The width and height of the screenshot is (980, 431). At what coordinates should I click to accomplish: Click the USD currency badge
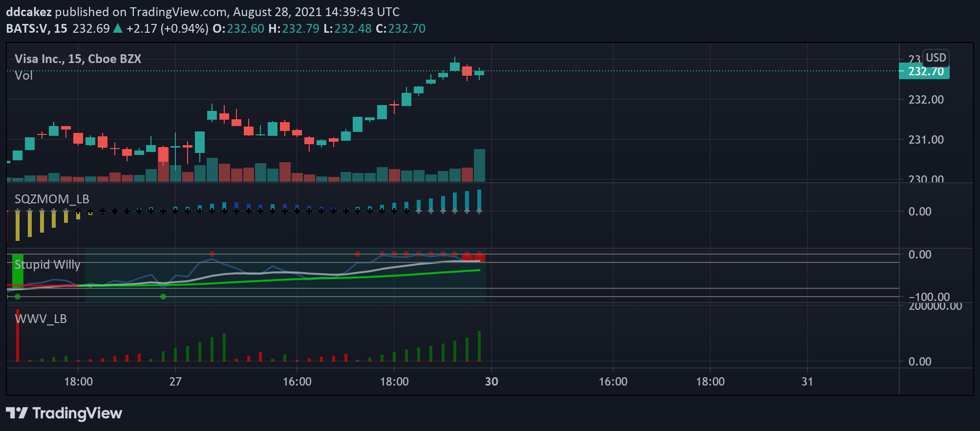936,58
